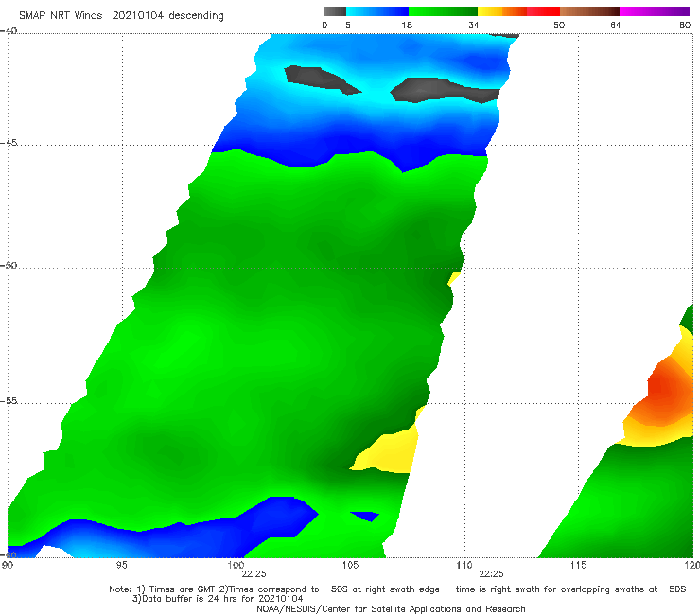Image resolution: width=700 pixels, height=615 pixels.
Task: Click the longitude label '115'
Action: point(579,566)
